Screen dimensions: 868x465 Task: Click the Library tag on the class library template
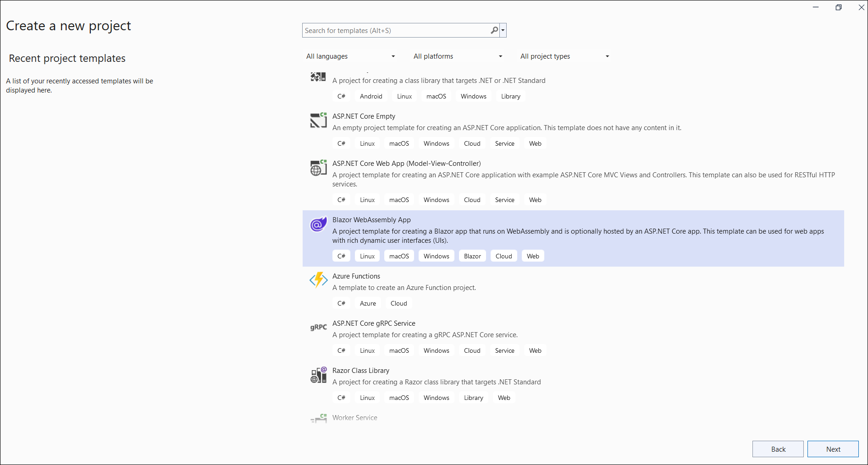pyautogui.click(x=511, y=96)
